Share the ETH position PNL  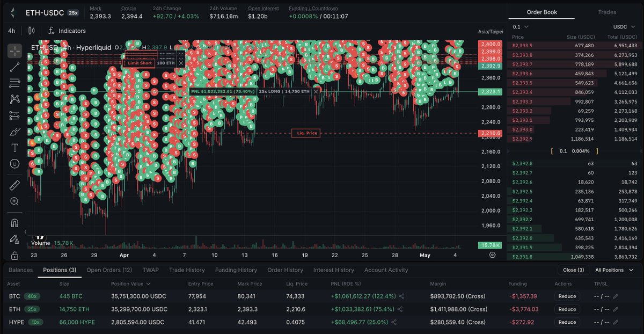click(x=401, y=309)
